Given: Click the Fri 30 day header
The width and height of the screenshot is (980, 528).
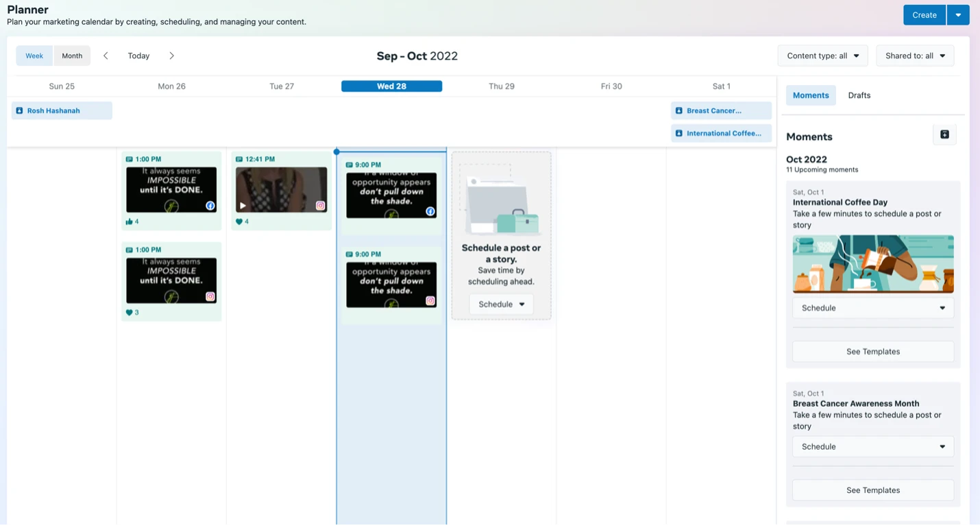Looking at the screenshot, I should click(611, 86).
